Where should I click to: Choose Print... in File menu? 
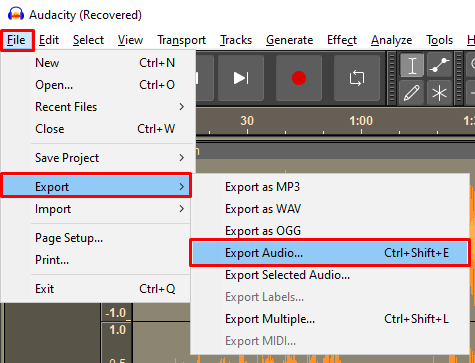click(x=97, y=260)
